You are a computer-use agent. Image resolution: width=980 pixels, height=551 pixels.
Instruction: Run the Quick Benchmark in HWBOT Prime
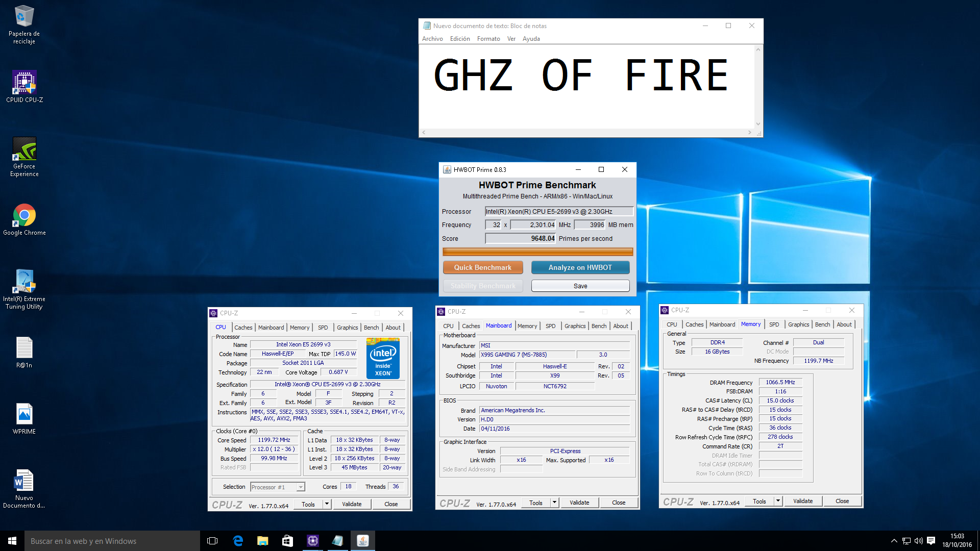[x=483, y=267]
